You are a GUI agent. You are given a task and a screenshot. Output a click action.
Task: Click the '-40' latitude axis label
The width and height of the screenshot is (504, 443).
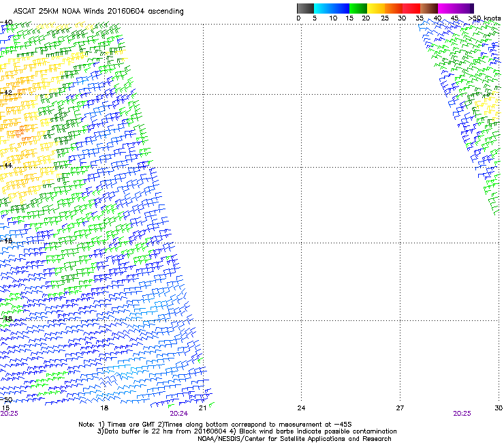[x=6, y=22]
